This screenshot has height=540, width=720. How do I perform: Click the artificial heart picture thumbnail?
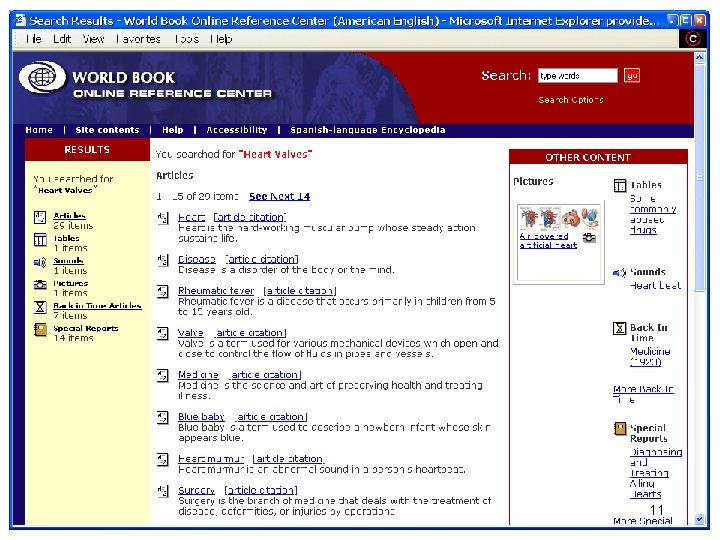558,218
